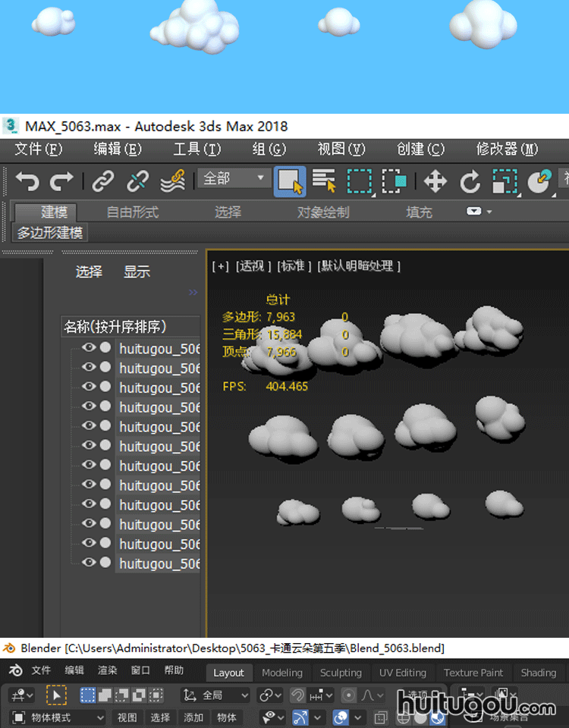Toggle Blender proportional editing button
Screen dimensions: 569x728
coord(349,695)
